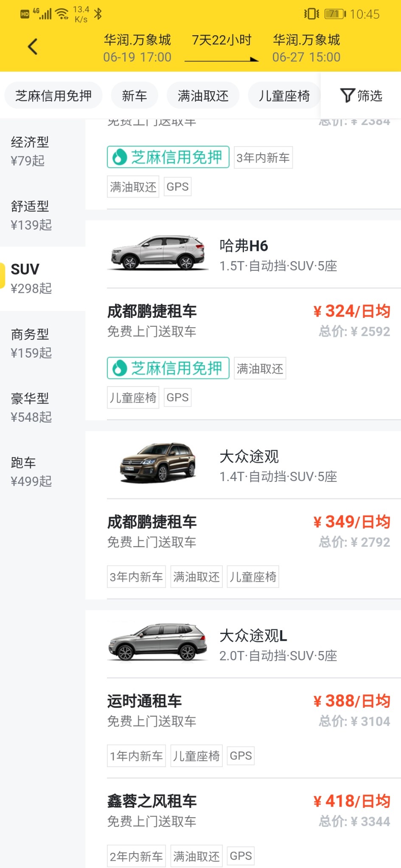Open the 哈弗H6 car thumbnail
Screen dimensions: 401x868
[x=158, y=253]
